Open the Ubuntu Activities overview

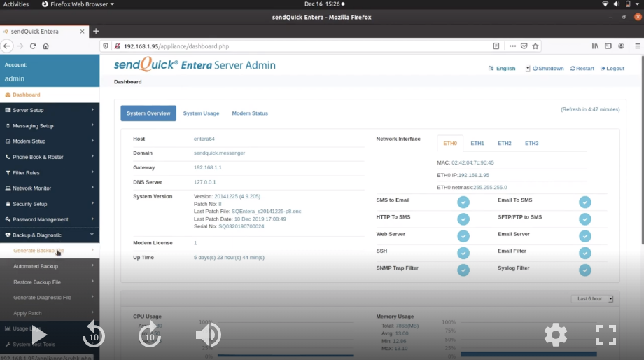click(x=16, y=4)
